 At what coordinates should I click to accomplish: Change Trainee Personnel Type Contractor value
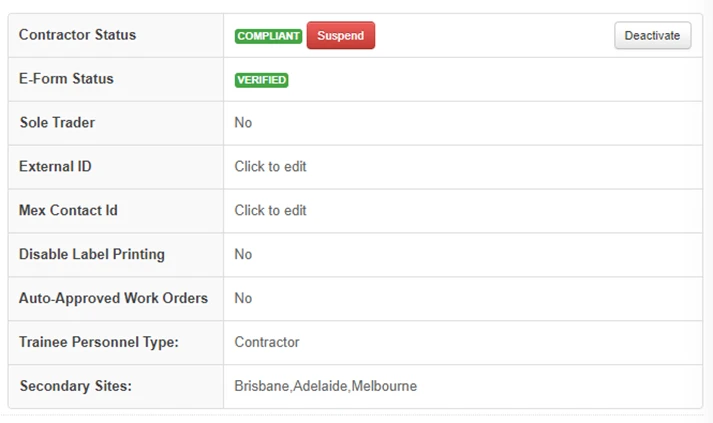(267, 342)
